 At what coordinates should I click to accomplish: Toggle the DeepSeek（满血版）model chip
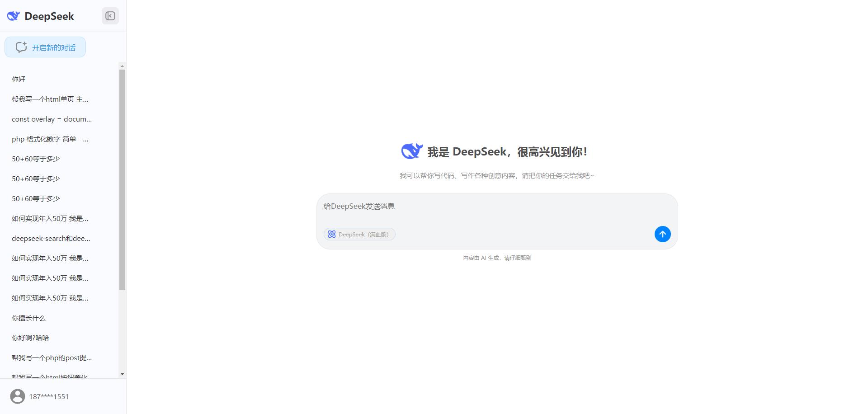[x=359, y=234]
